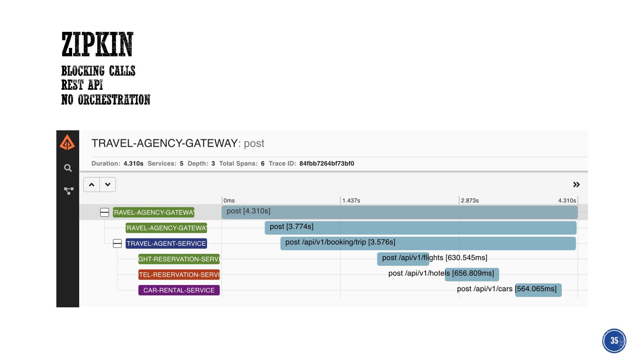The height and width of the screenshot is (362, 644).
Task: Select the FLIGHT-RESERVATION-SERVICE label
Action: tap(179, 259)
